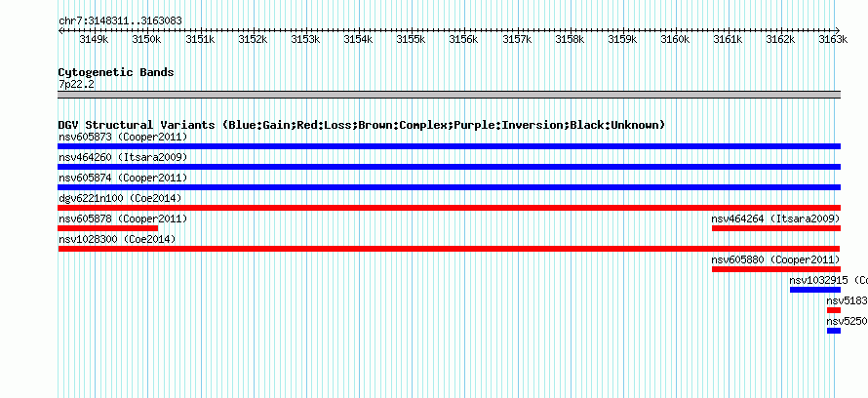Open the nsv605878 (Cooper2011) variant label
The width and height of the screenshot is (868, 398).
pyautogui.click(x=123, y=219)
